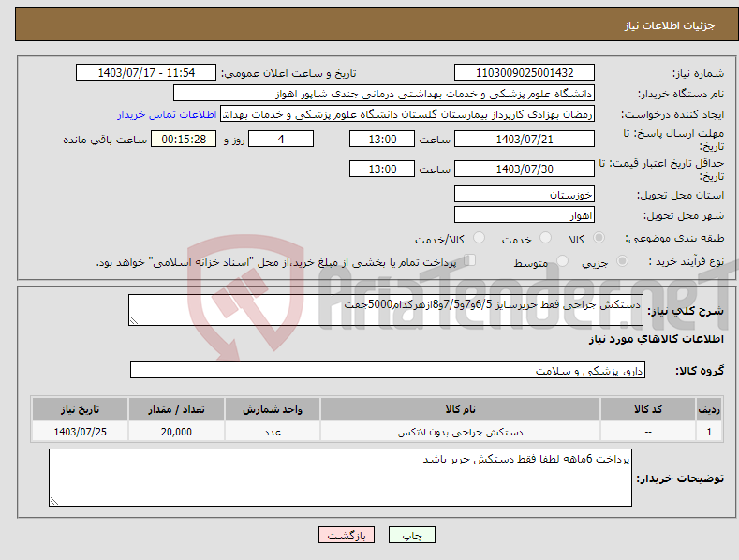Click the delivery province field خوزستان
This screenshot has width=739, height=560.
[525, 194]
